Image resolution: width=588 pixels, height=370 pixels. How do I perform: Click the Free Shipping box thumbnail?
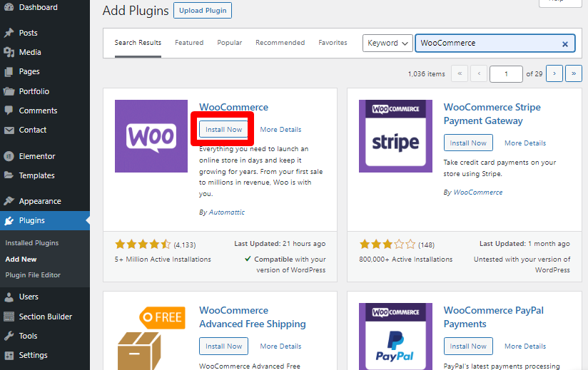click(151, 336)
